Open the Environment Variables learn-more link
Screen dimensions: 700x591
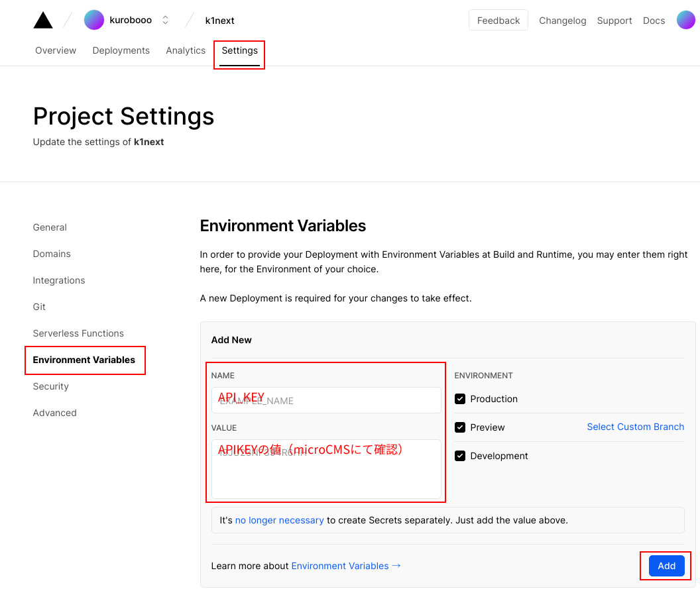[x=346, y=566]
